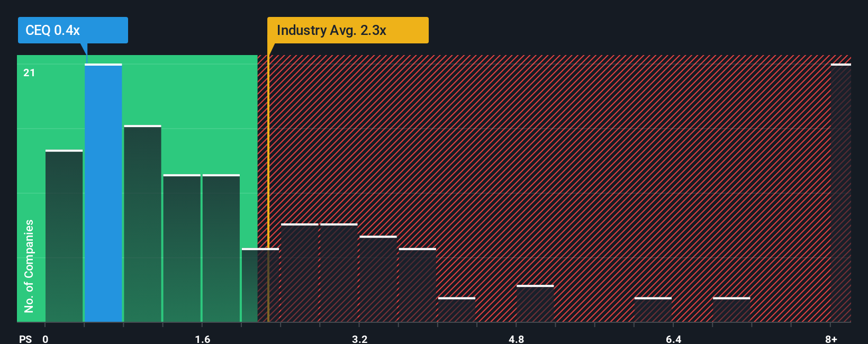Viewport: 868px width, 344px height.
Task: Click the PS axis label
Action: pyautogui.click(x=25, y=339)
